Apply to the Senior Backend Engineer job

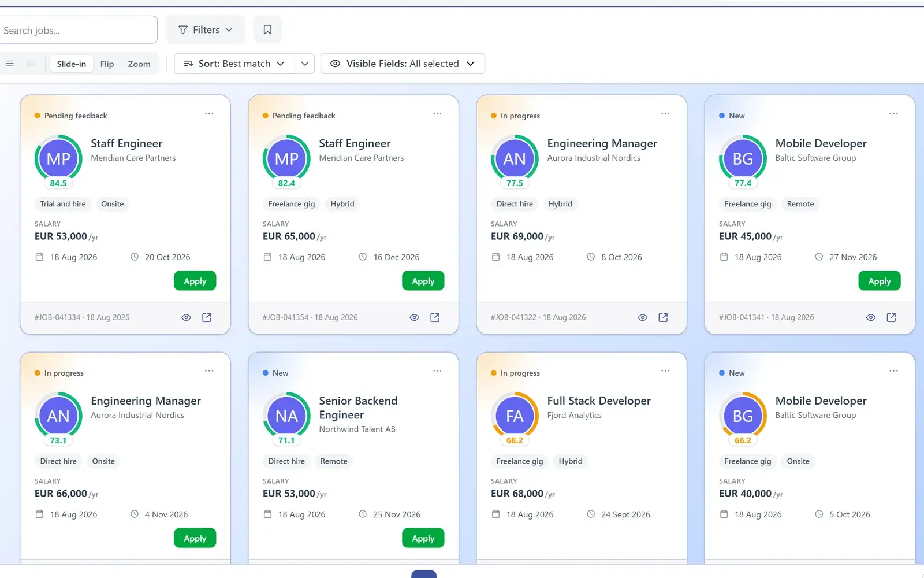coord(423,538)
